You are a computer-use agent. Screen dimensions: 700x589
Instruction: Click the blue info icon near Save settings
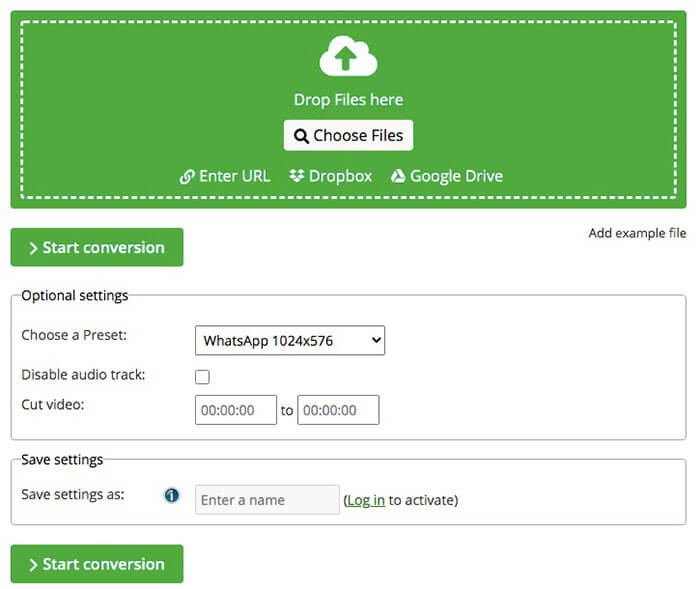[172, 495]
